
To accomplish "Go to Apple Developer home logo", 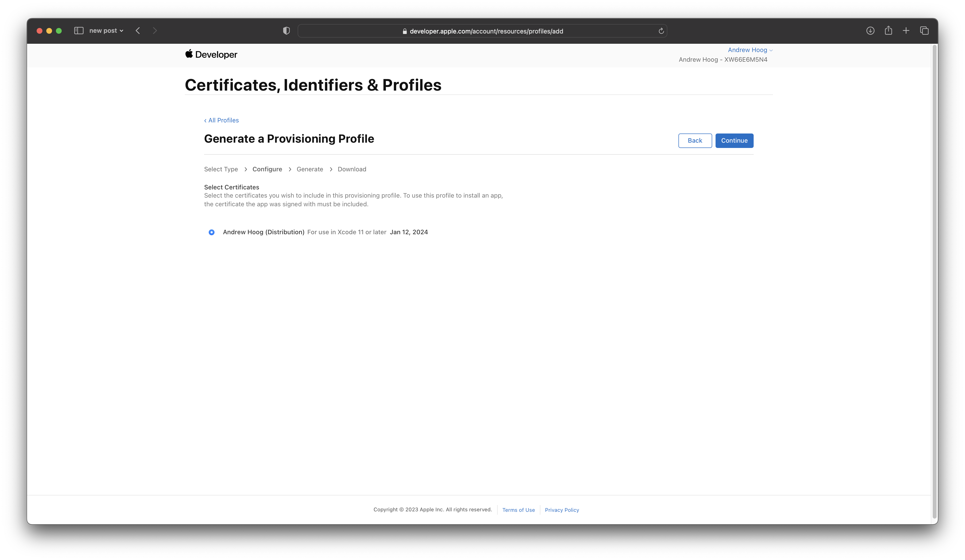I will [x=211, y=54].
